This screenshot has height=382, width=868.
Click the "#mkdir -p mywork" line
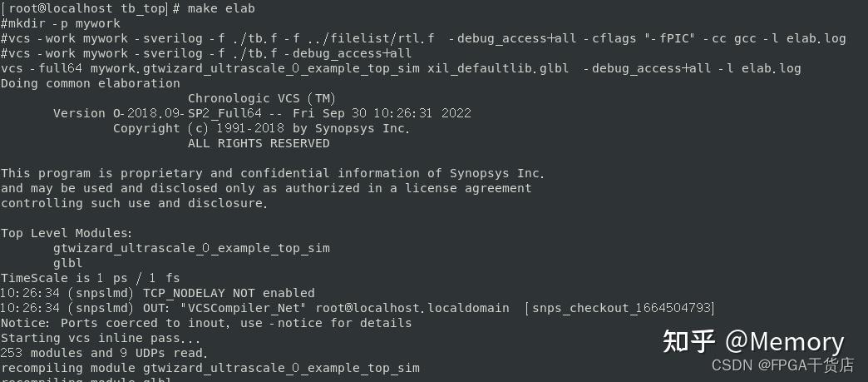[x=61, y=23]
